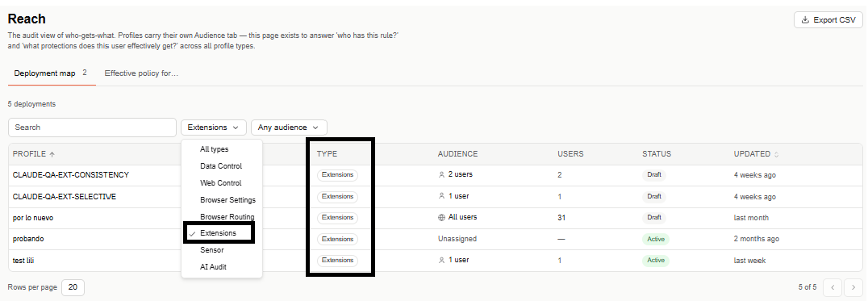This screenshot has height=301, width=868.
Task: Export the deployments via Export CSV button
Action: 828,20
